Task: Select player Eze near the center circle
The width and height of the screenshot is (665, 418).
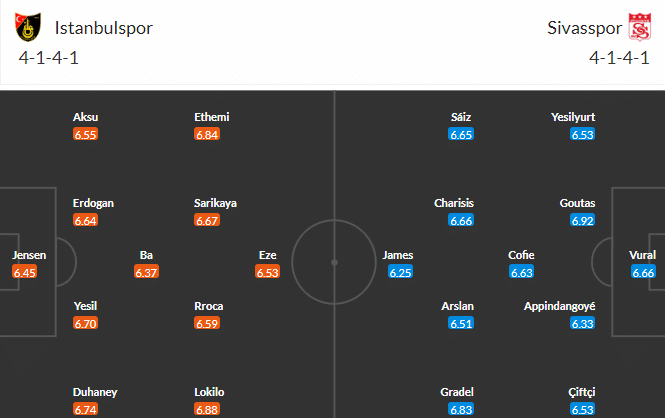Action: 267,255
